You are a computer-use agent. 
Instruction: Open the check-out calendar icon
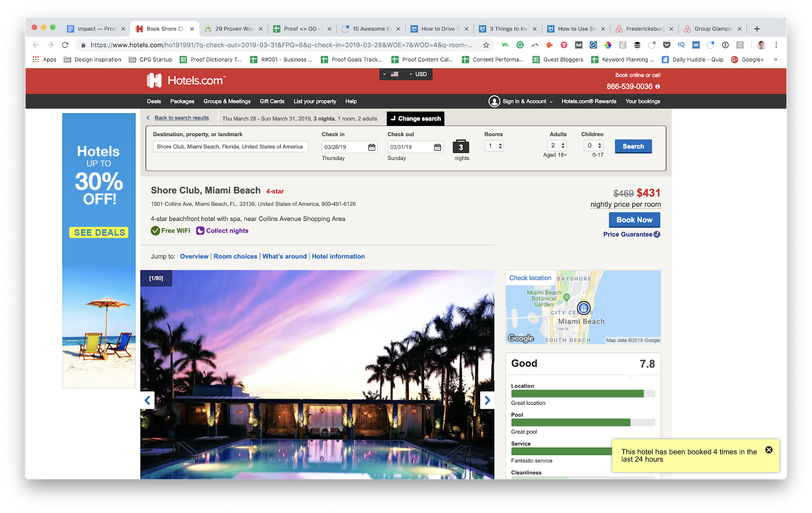tap(437, 147)
